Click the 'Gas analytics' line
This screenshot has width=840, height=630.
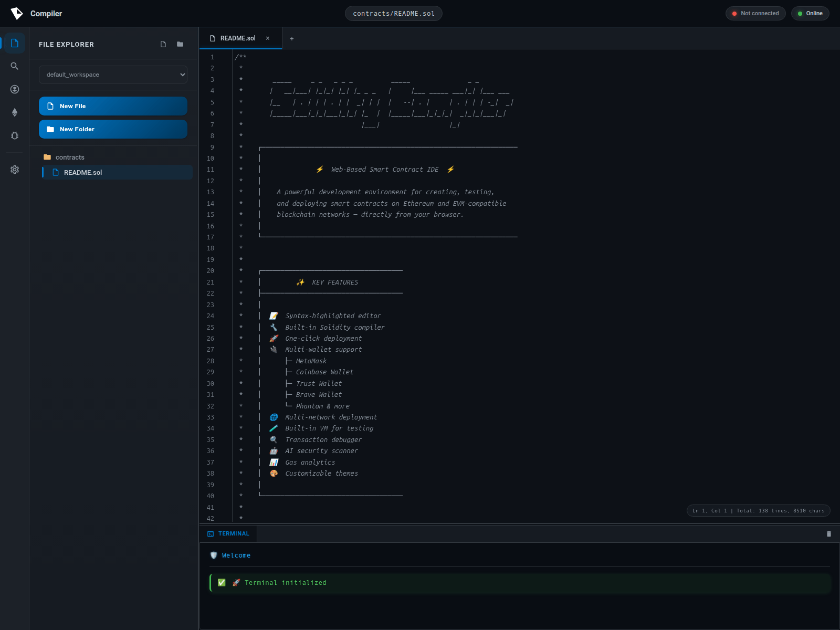310,463
